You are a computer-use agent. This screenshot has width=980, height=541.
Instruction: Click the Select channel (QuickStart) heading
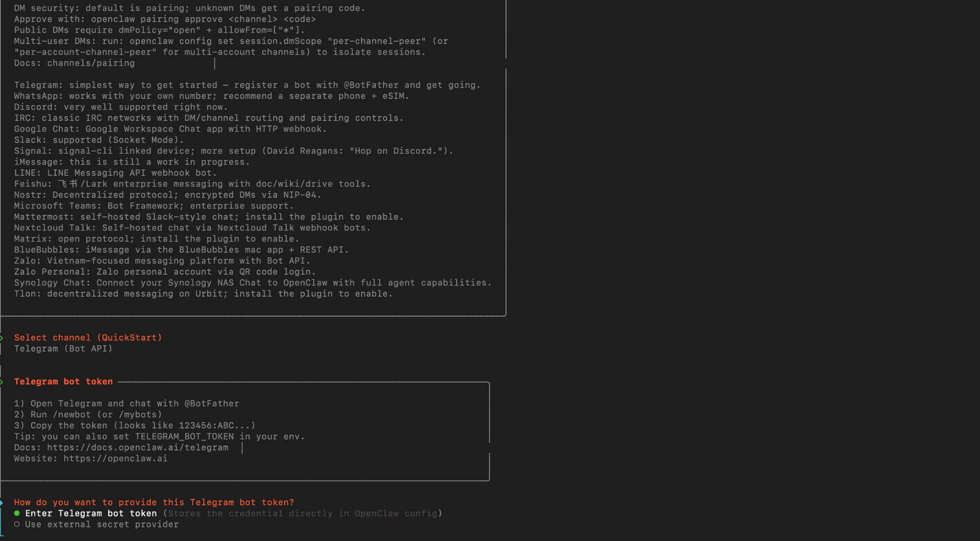coord(88,337)
